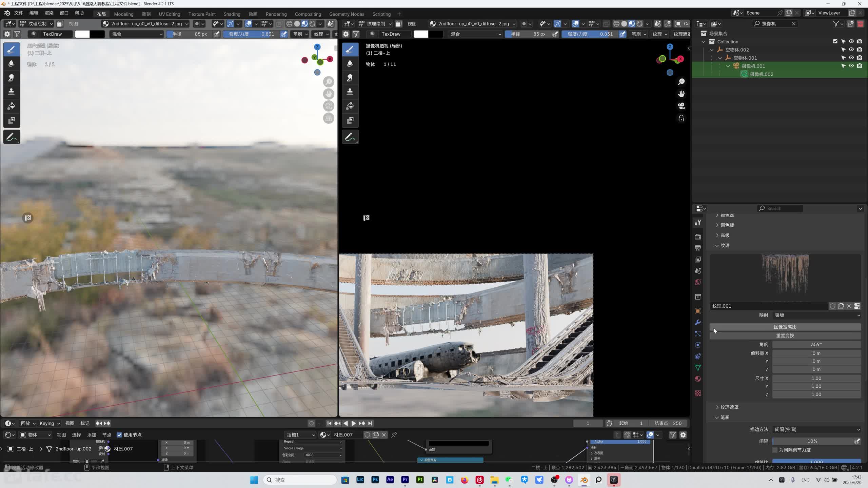Hide 空物体.001 in viewport via eye icon
The image size is (868, 488).
[851, 58]
